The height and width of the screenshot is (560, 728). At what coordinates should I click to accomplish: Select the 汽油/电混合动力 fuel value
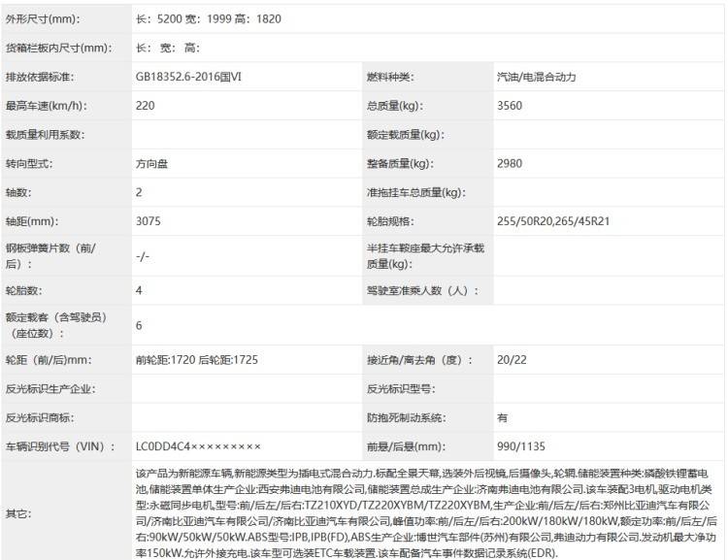click(536, 77)
